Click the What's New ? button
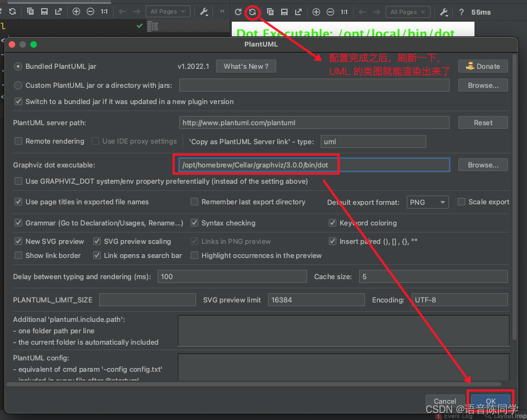The height and width of the screenshot is (420, 527). point(246,66)
